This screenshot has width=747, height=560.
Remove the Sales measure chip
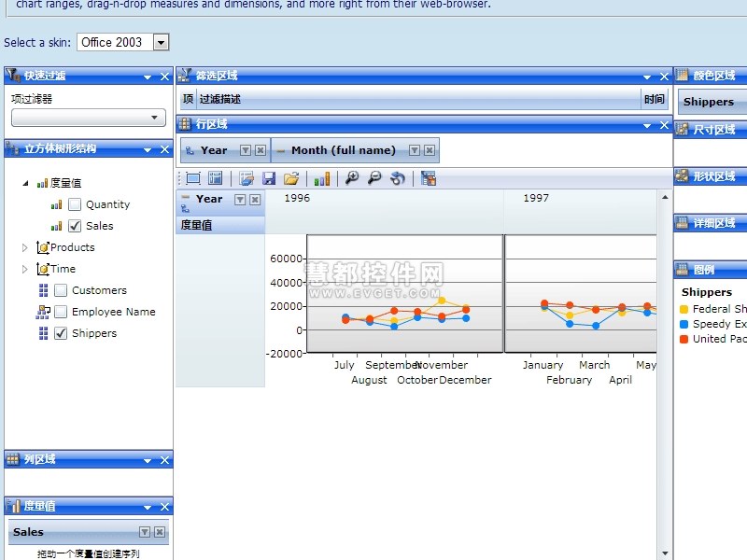coord(160,532)
